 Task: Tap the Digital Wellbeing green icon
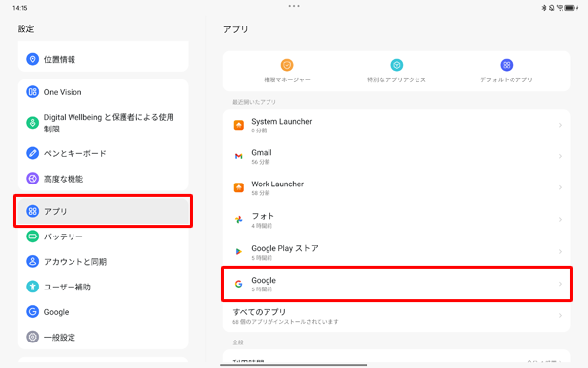pos(33,123)
